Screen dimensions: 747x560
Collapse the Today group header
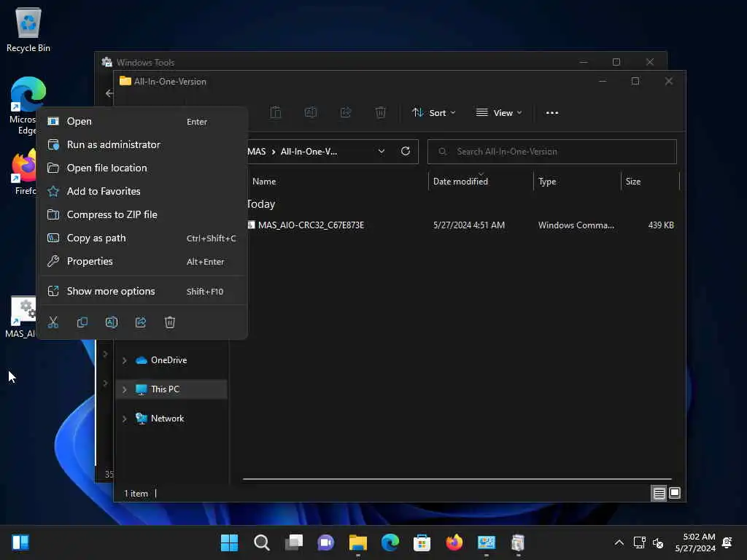pyautogui.click(x=261, y=204)
